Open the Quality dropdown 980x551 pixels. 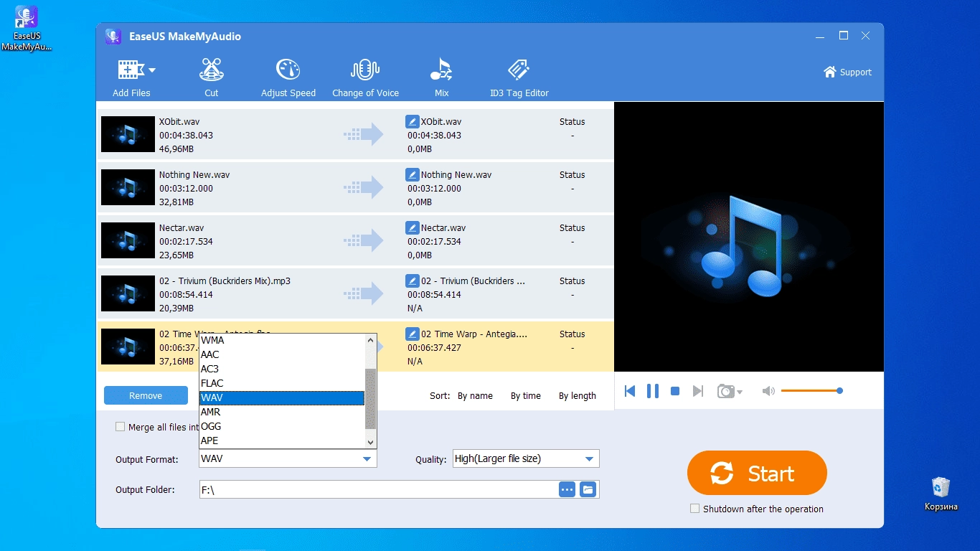coord(526,458)
